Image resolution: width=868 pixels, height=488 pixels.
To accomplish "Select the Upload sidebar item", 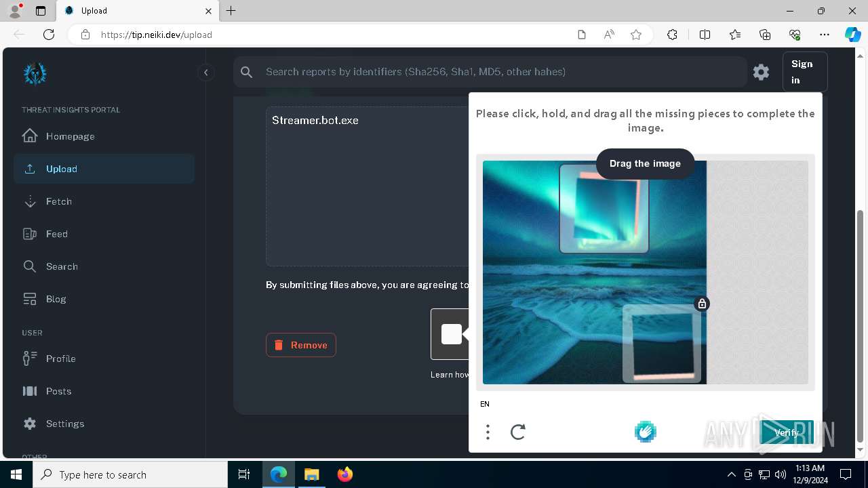I will pyautogui.click(x=104, y=169).
